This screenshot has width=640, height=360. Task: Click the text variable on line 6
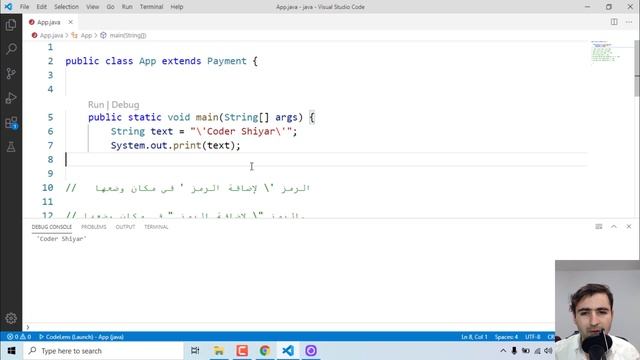[162, 131]
